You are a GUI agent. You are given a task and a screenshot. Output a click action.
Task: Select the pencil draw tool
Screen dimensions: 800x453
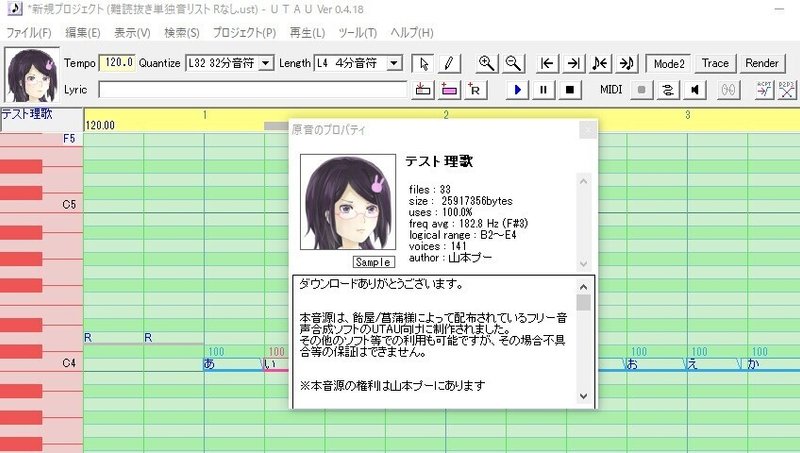[x=449, y=63]
